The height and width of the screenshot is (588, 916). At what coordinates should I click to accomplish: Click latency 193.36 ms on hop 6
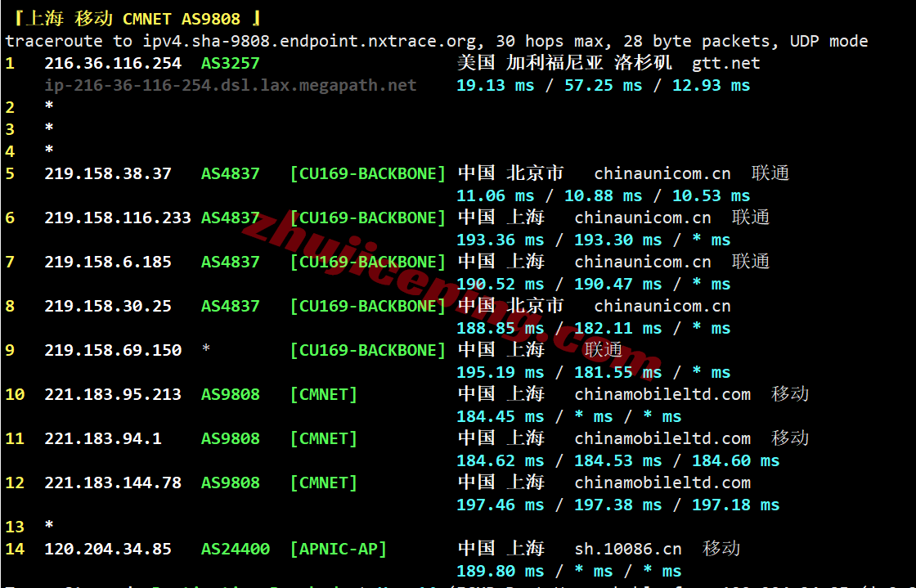pos(500,240)
